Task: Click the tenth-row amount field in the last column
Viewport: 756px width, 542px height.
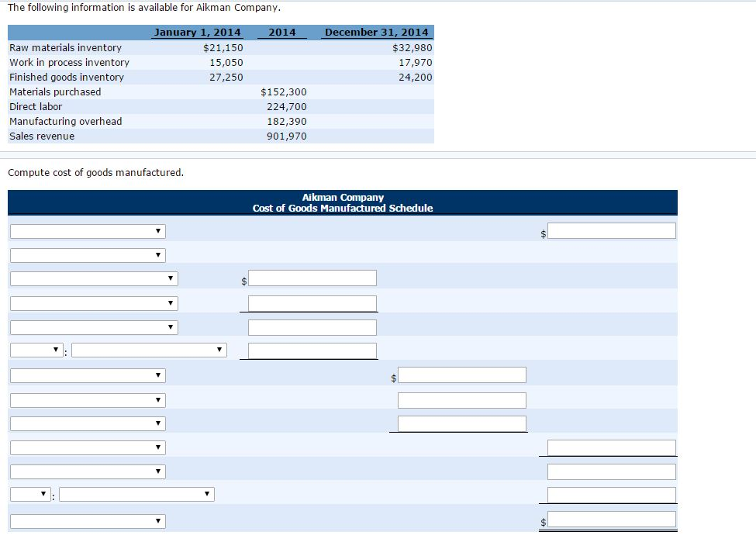Action: click(611, 447)
